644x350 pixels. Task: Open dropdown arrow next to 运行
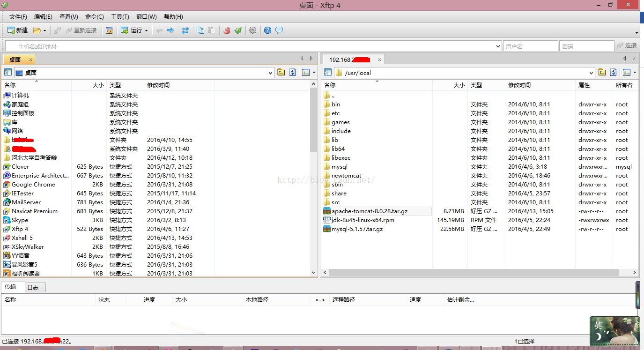(146, 30)
